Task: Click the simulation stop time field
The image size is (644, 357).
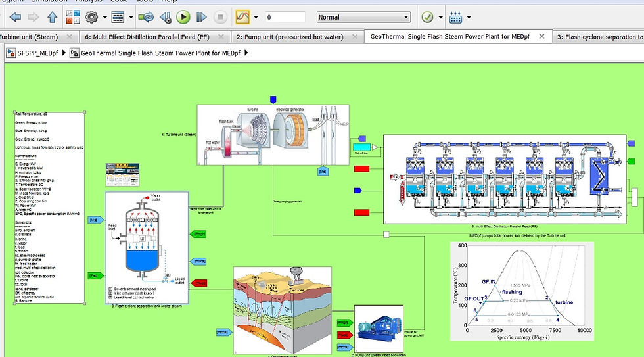Action: (285, 17)
